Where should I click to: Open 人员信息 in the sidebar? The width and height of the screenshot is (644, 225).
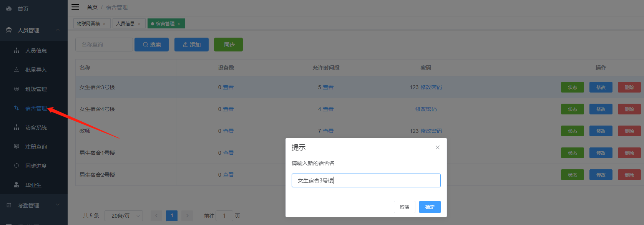pyautogui.click(x=34, y=50)
